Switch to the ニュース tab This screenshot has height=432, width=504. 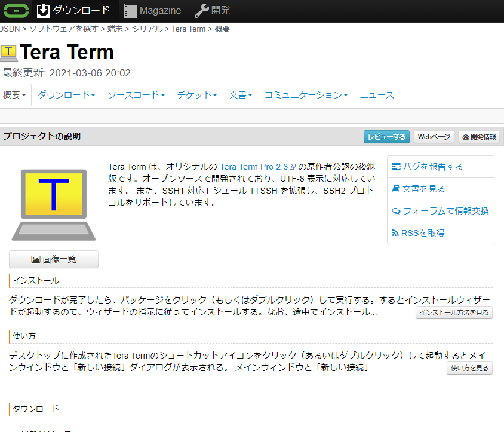pos(377,95)
